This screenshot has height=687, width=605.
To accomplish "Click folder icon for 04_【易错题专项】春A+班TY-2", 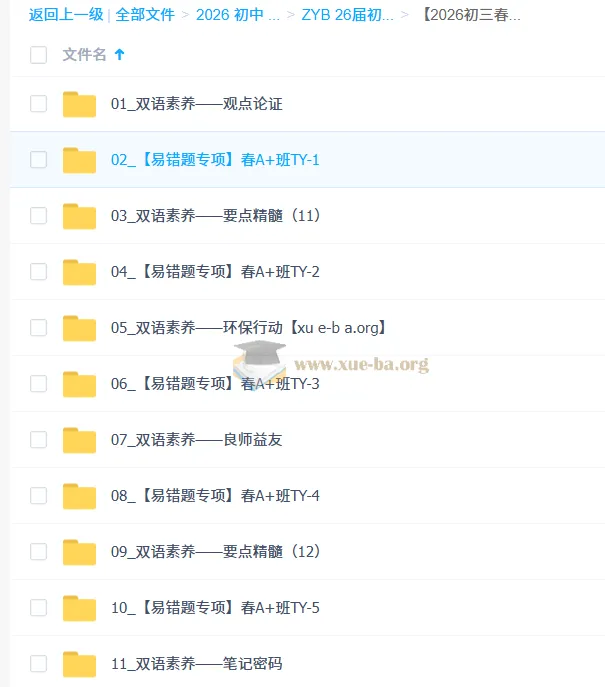I will [79, 272].
